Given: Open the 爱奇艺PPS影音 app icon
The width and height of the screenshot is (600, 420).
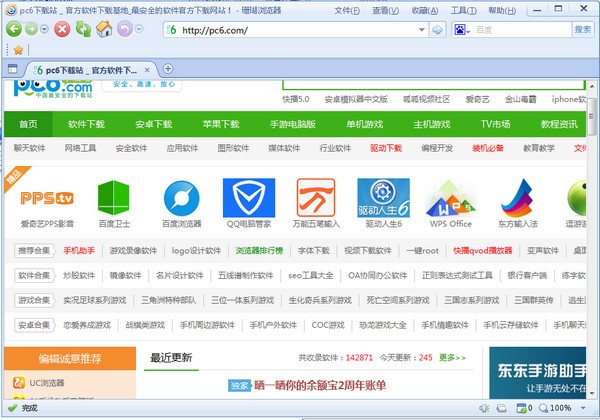Looking at the screenshot, I should click(x=47, y=198).
